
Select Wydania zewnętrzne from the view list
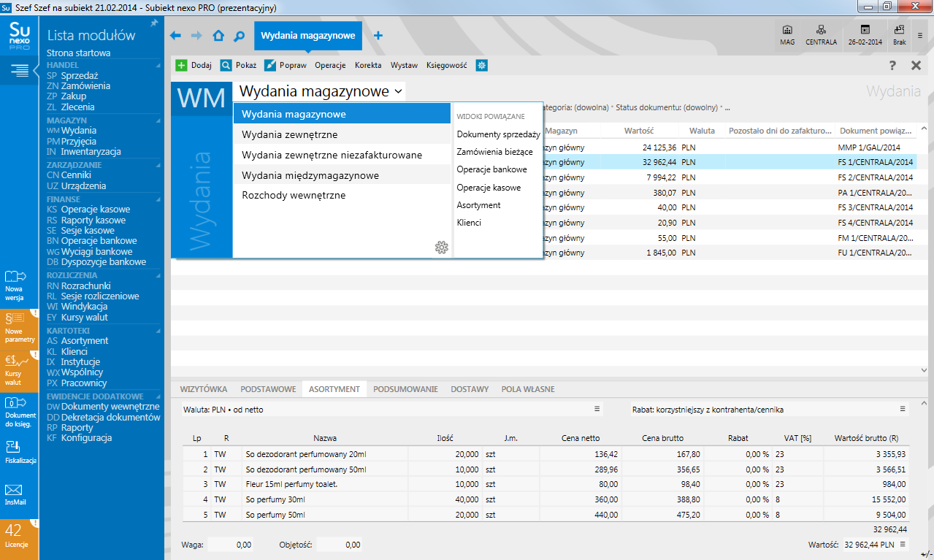pos(289,135)
